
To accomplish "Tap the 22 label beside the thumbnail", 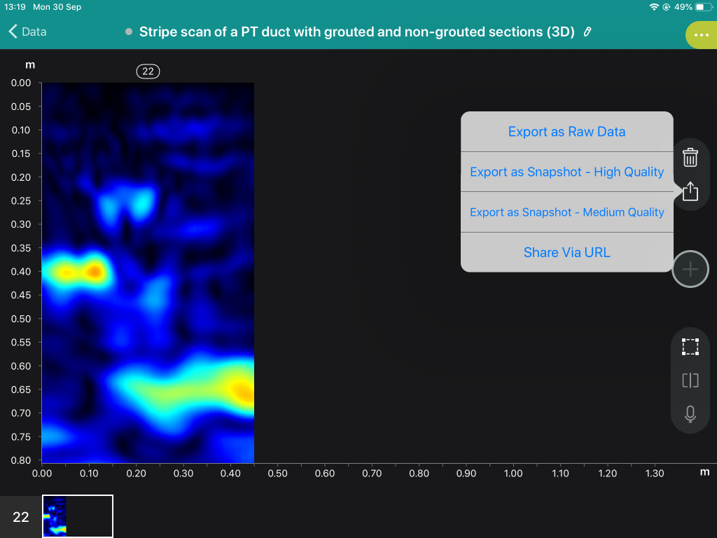I will pyautogui.click(x=21, y=517).
